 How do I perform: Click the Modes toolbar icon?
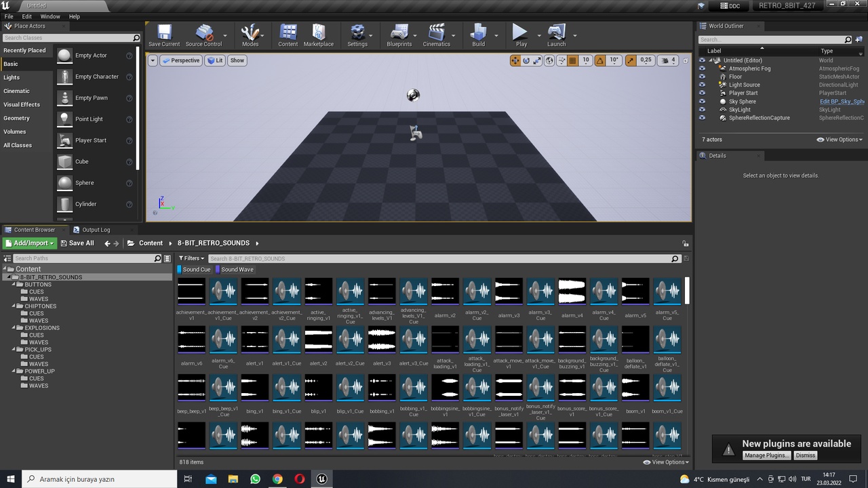tap(250, 35)
